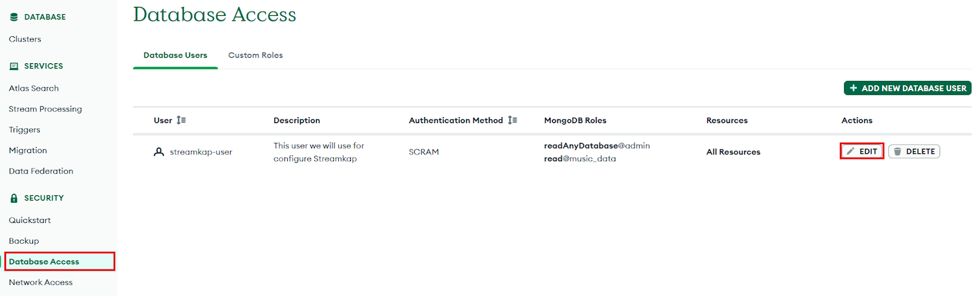Sort users by the User column icon

pyautogui.click(x=181, y=120)
